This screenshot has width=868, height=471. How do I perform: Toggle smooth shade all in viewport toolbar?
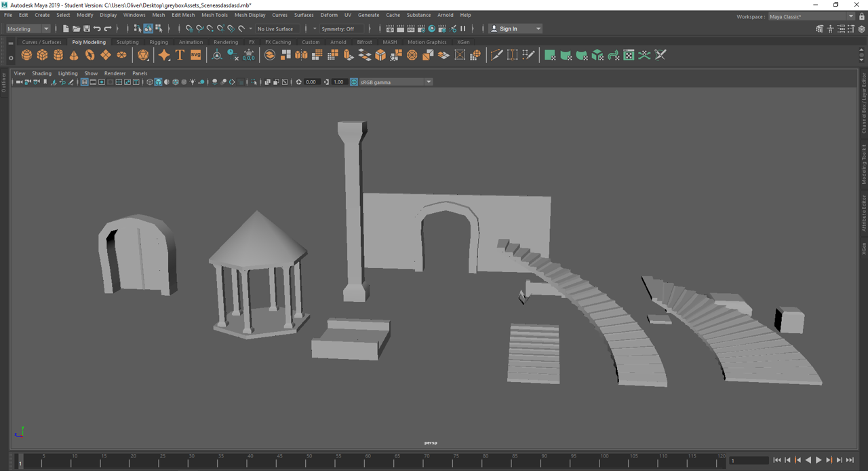click(x=158, y=82)
